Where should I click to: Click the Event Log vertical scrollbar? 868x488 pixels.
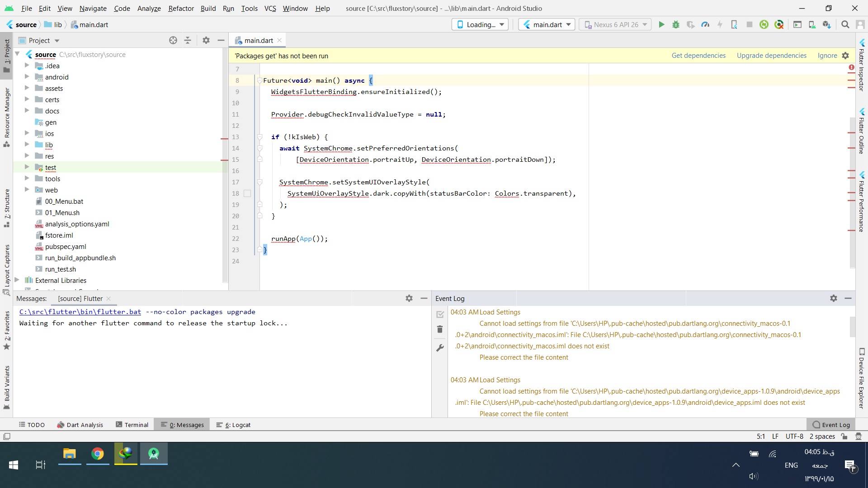[x=852, y=326]
